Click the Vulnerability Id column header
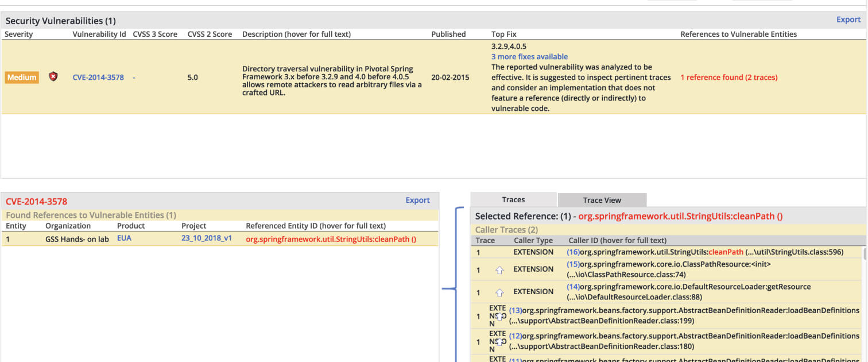 tap(99, 34)
